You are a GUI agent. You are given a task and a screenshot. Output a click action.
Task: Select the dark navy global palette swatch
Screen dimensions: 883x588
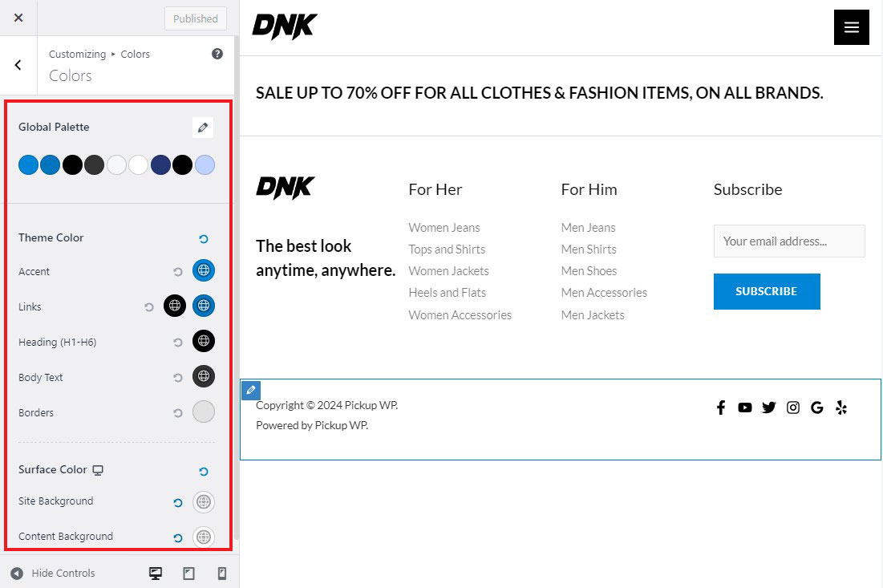pos(160,165)
